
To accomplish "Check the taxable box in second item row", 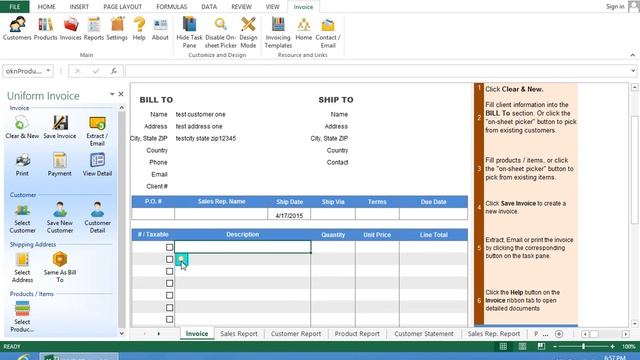I will tap(169, 259).
